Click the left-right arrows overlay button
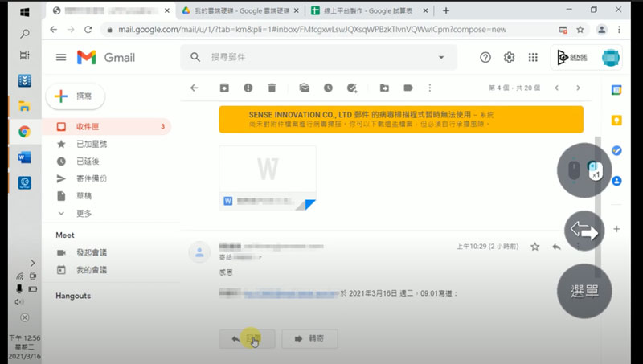 pyautogui.click(x=584, y=231)
